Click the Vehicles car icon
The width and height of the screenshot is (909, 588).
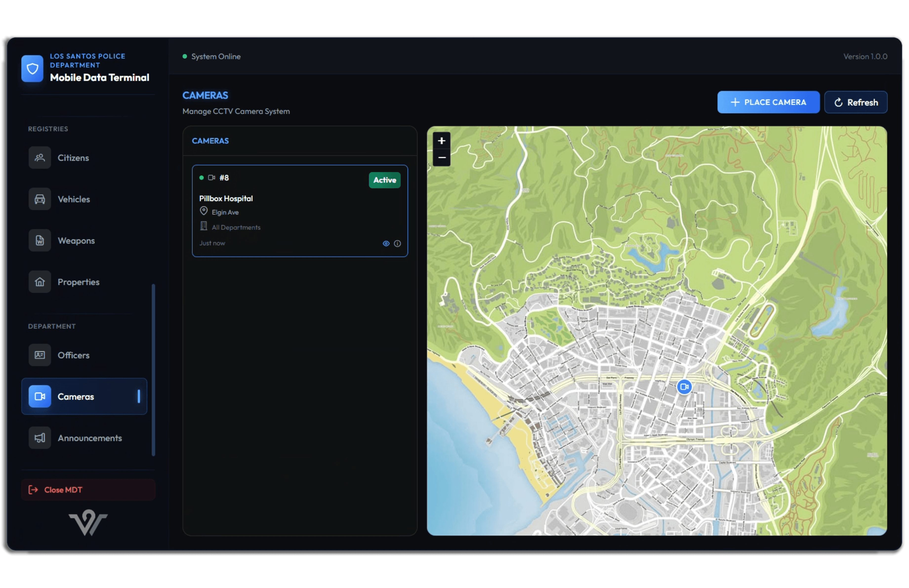click(40, 199)
